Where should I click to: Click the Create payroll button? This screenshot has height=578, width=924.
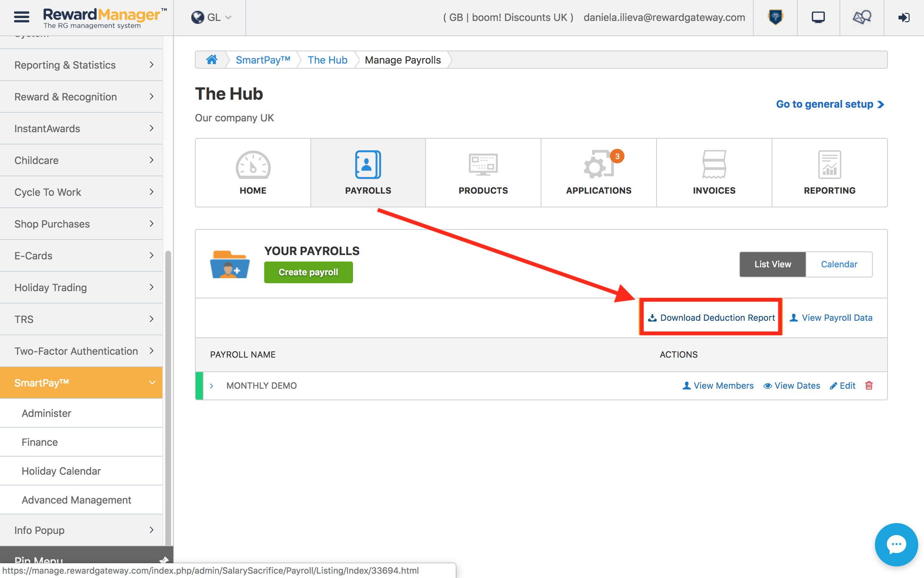(308, 272)
